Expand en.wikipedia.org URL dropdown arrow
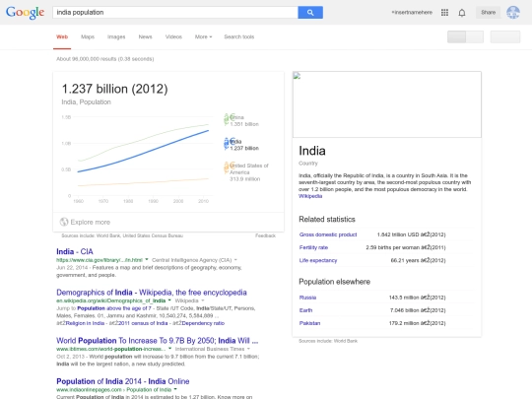 pos(169,300)
